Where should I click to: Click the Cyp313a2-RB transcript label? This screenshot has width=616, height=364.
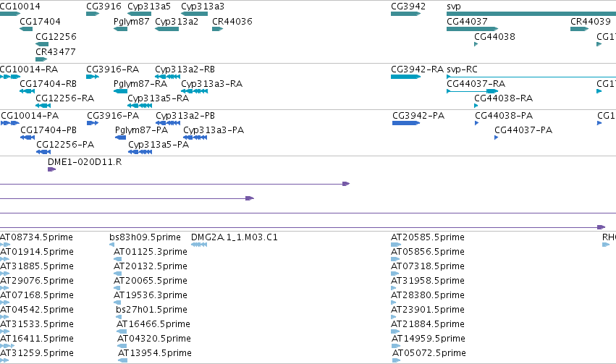pyautogui.click(x=185, y=69)
